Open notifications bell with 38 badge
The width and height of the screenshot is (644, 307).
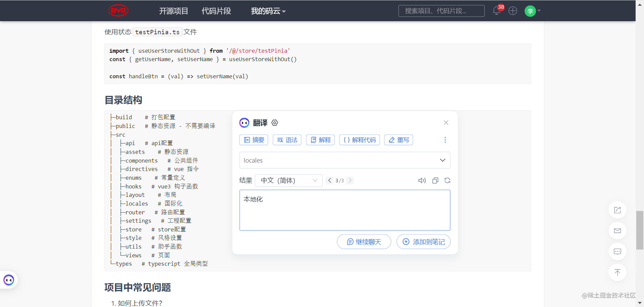coord(497,10)
